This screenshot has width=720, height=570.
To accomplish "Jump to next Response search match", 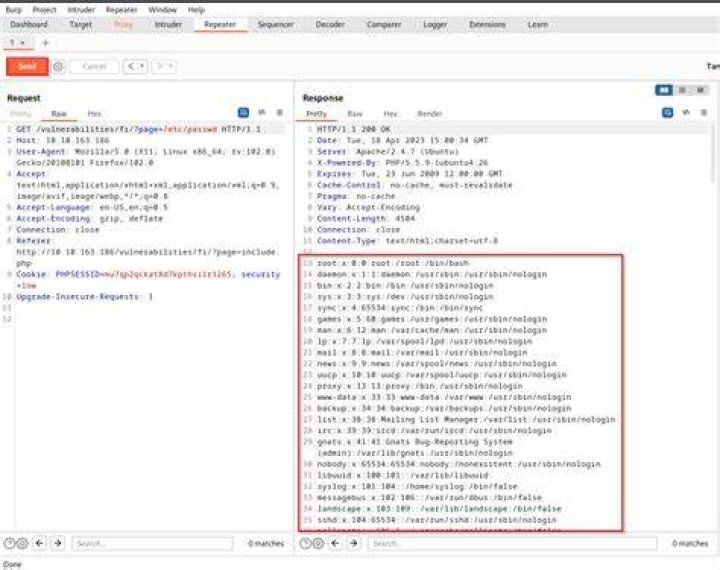I will click(x=354, y=544).
